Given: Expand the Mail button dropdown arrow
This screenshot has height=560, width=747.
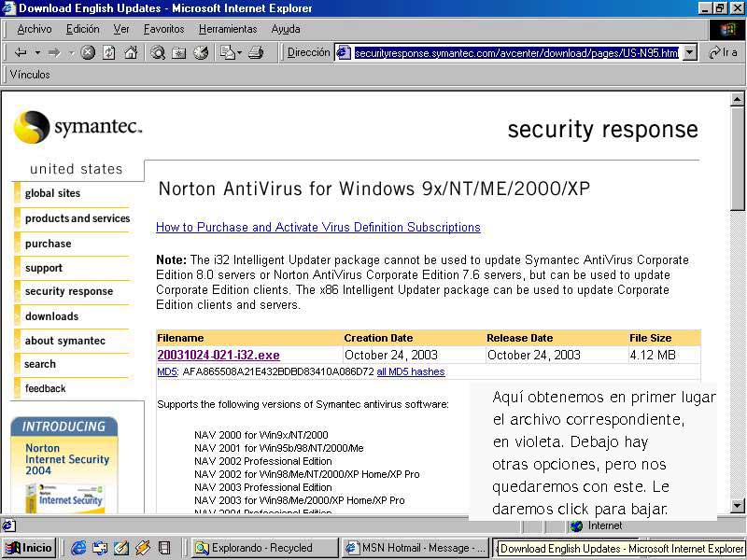Looking at the screenshot, I should tap(239, 52).
